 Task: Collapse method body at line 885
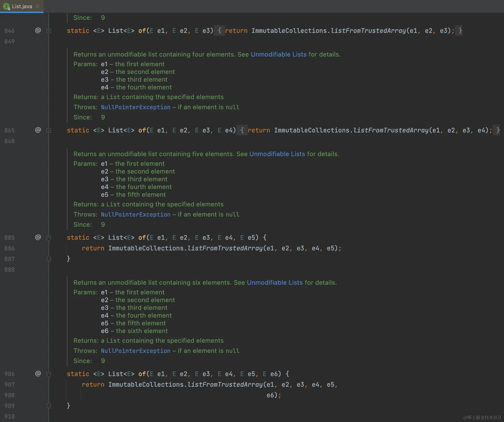[49, 238]
